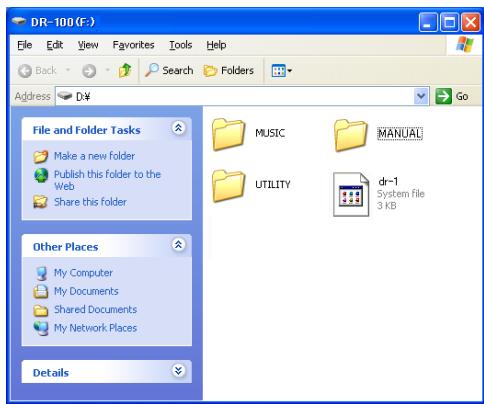Screen dimensions: 484x404
Task: Select the MUSIC folder icon
Action: click(229, 135)
